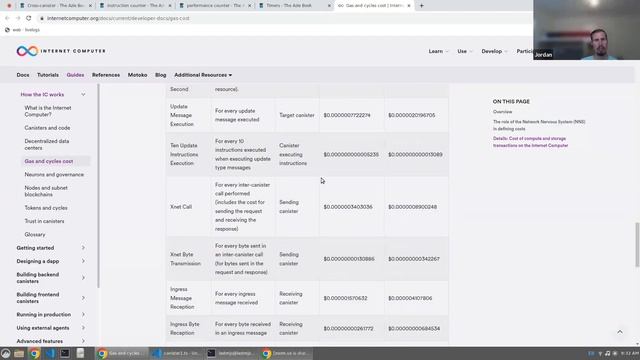Expand the Building frontend canisters section
This screenshot has height=360, width=640.
click(x=83, y=298)
